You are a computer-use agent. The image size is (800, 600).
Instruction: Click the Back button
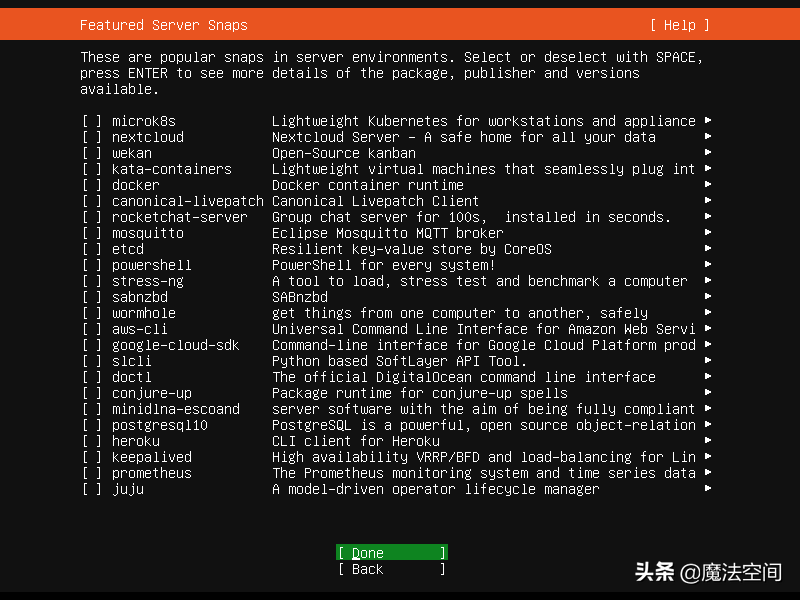(392, 569)
